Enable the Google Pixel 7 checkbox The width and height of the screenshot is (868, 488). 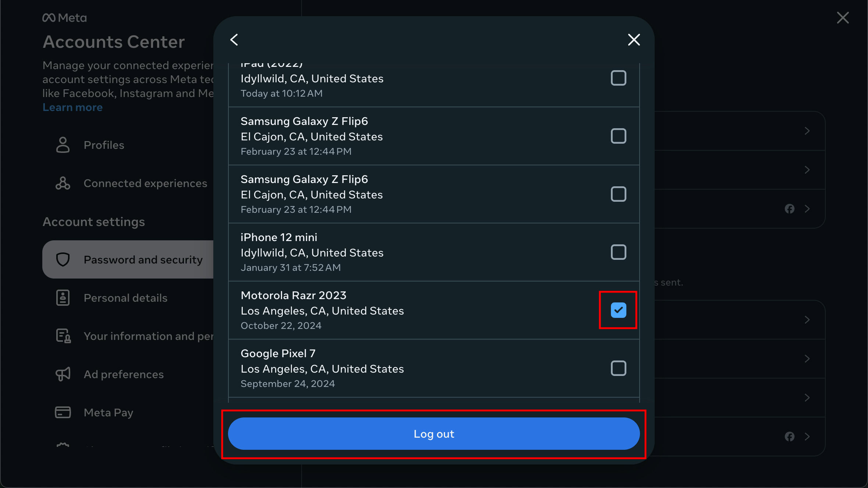[x=618, y=368]
